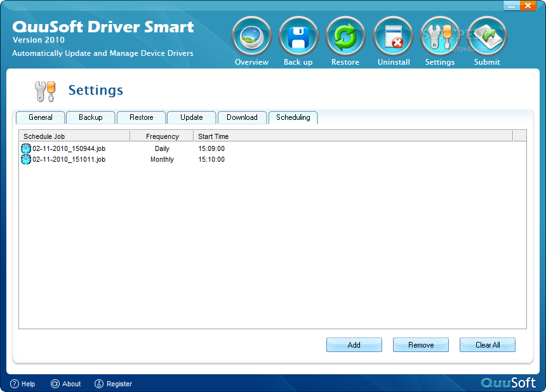Click the Remove button
This screenshot has width=546, height=392.
click(421, 344)
